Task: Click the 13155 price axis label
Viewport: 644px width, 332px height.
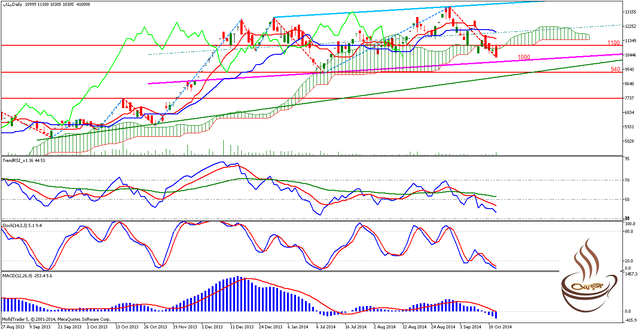Action: [x=632, y=12]
